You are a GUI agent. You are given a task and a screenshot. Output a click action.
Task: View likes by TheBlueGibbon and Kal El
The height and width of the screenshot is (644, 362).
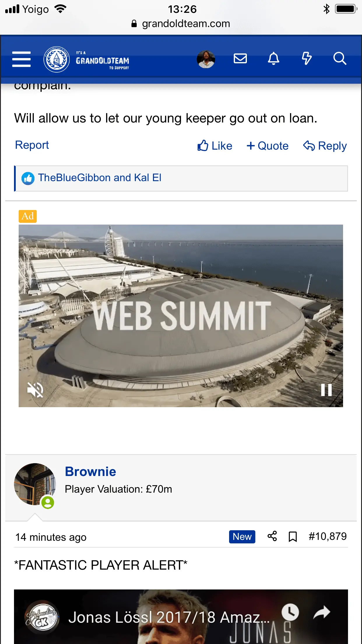point(100,178)
